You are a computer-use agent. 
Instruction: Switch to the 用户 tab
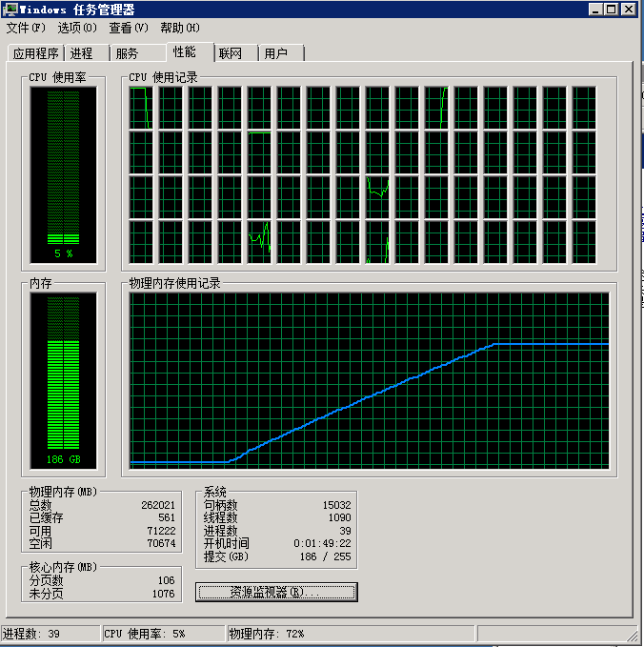281,53
